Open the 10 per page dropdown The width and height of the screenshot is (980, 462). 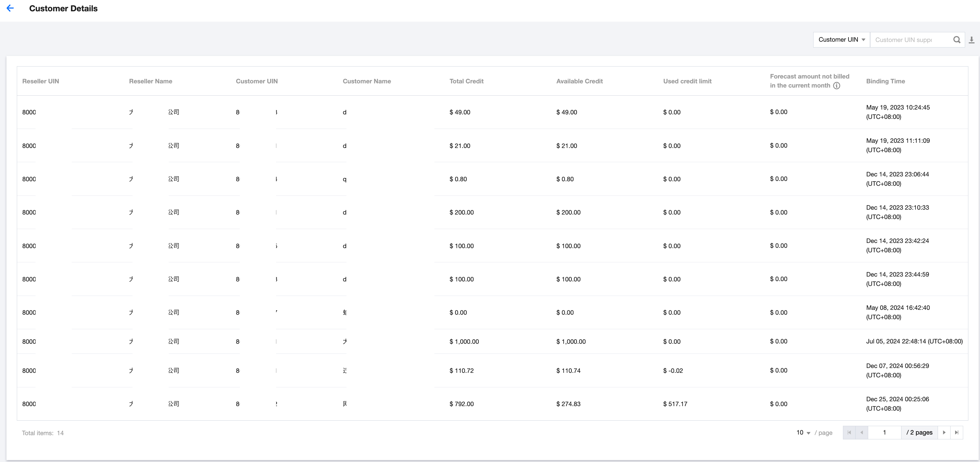tap(803, 433)
